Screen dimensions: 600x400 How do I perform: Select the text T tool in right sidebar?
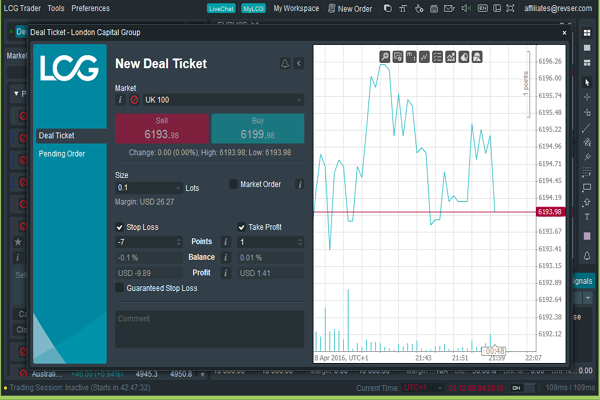click(587, 217)
